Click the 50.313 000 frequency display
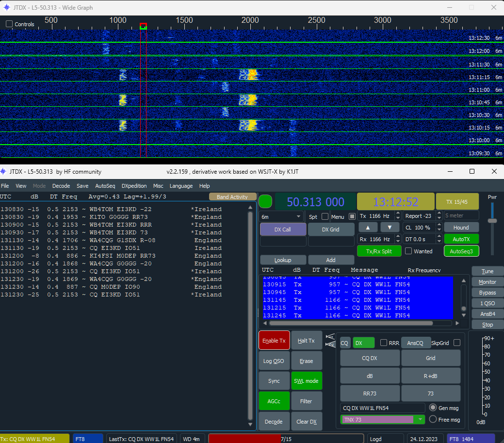504x443 pixels. [x=315, y=201]
